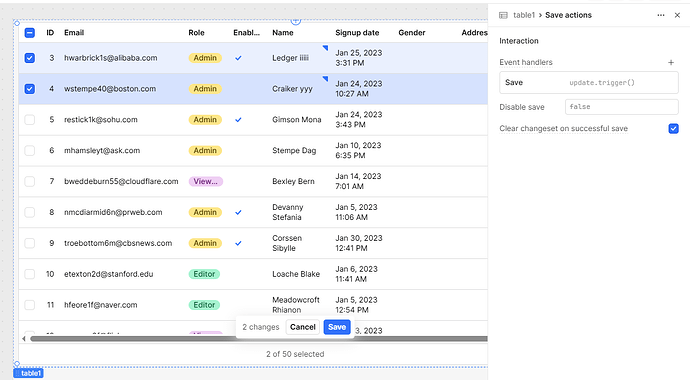Click scrollbar left arrow in table
The image size is (690, 380).
24,339
